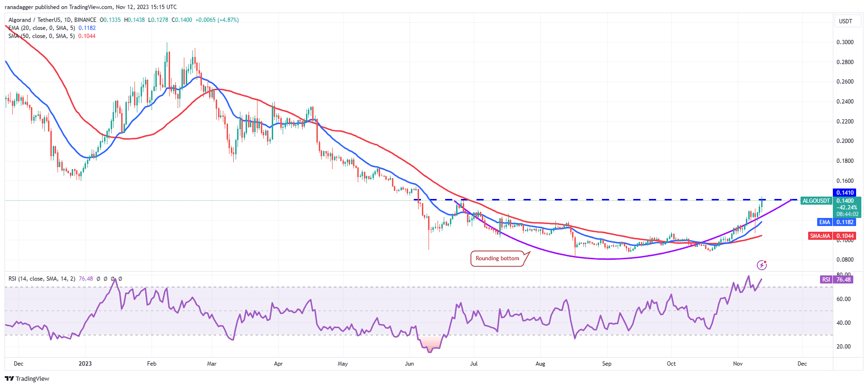Open the USDT currency selector

coord(848,21)
